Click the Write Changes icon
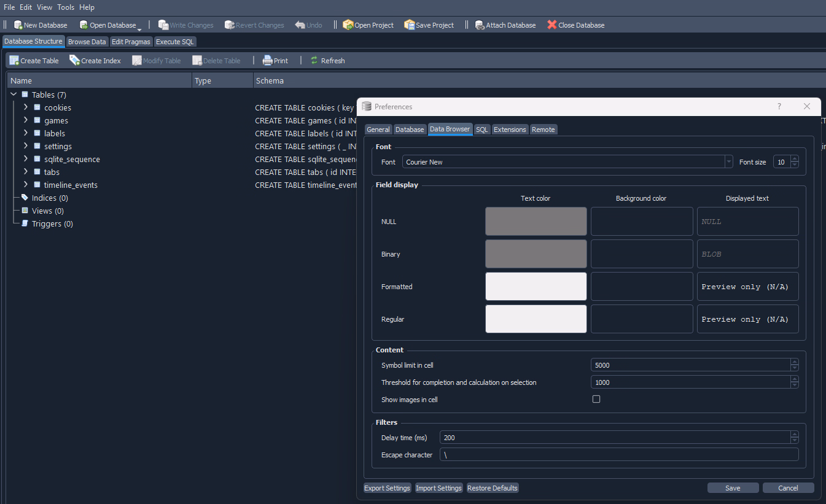Image resolution: width=826 pixels, height=504 pixels. coord(163,25)
